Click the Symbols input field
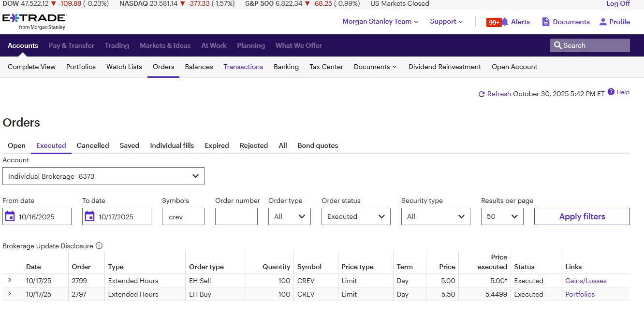Viewport: 644px width, 315px height. [x=183, y=216]
